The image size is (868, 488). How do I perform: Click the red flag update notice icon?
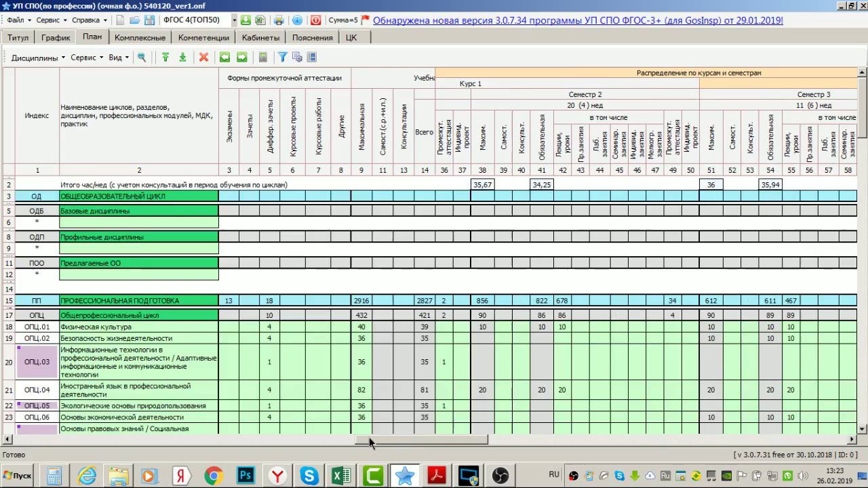pos(366,20)
